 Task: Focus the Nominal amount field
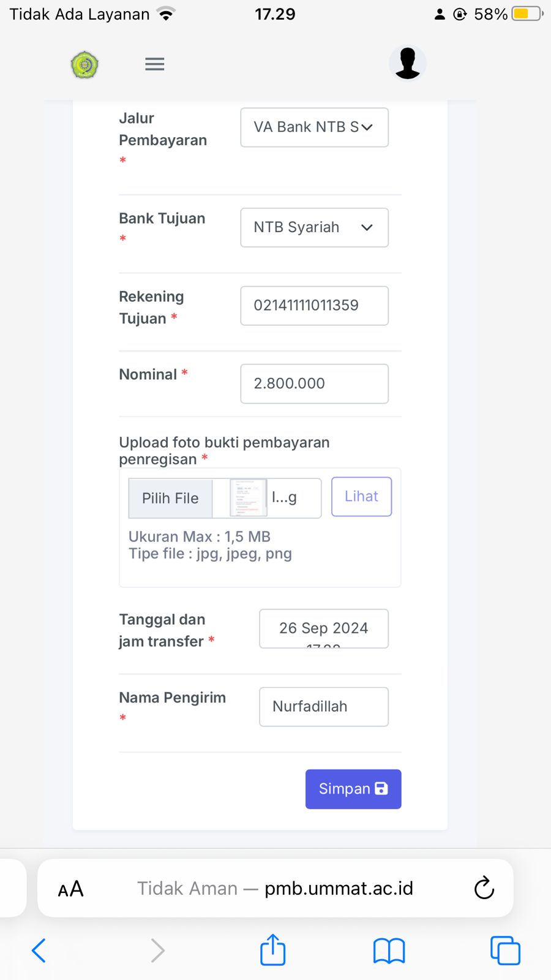[x=314, y=383]
